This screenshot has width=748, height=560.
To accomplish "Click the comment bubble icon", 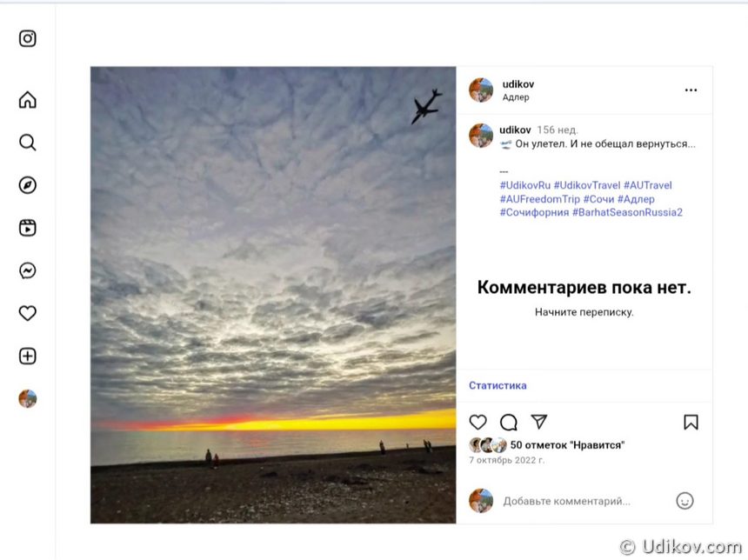I will click(509, 422).
